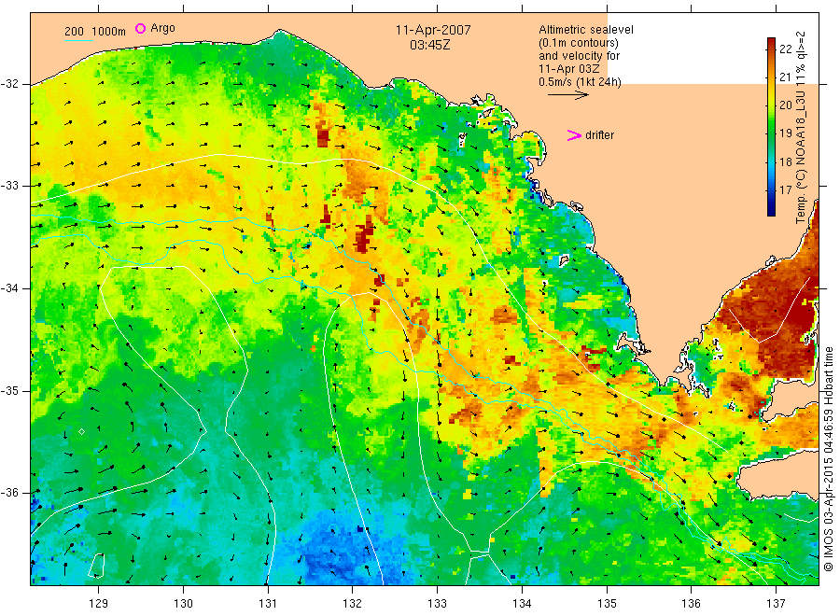Click longitude label 132
840x616 pixels.
tap(353, 604)
